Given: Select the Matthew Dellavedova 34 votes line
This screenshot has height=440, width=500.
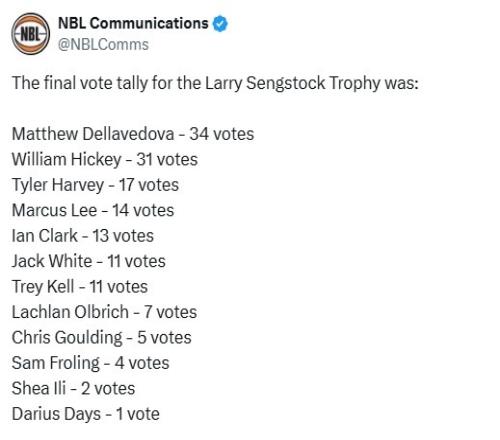Looking at the screenshot, I should [133, 134].
